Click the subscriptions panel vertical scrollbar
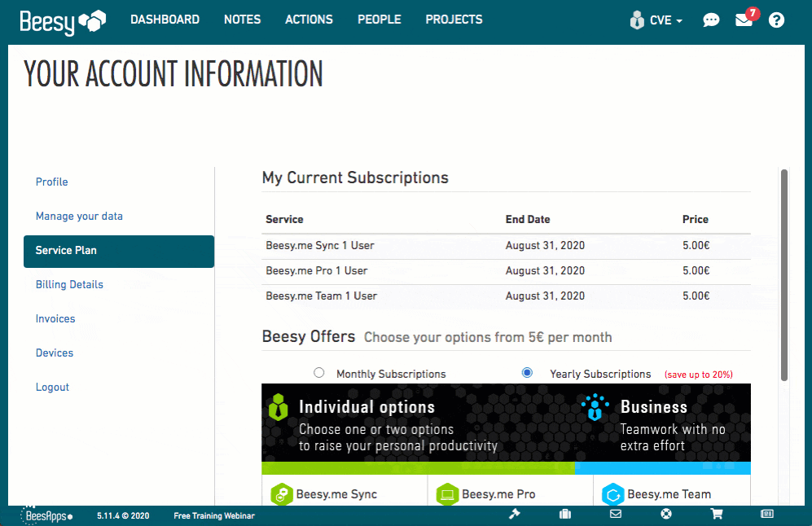 point(784,275)
